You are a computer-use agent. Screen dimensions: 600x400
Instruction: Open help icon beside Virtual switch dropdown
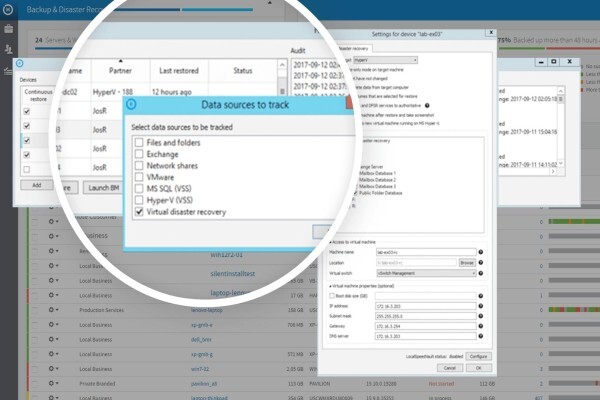(481, 273)
